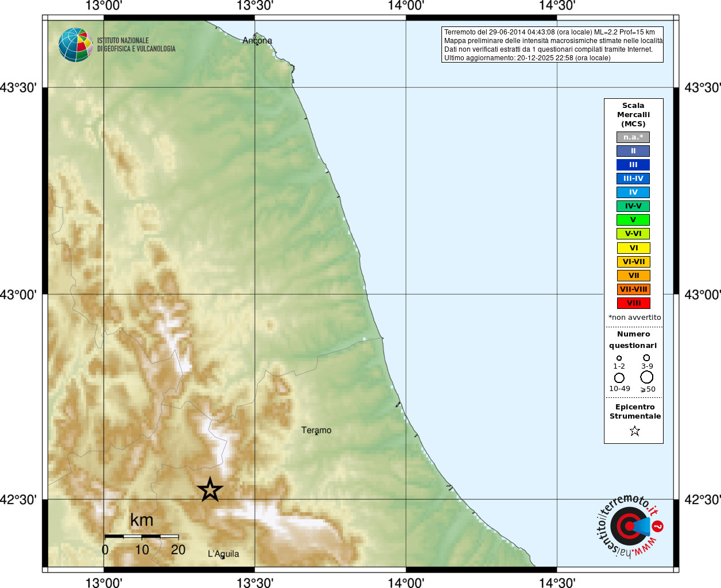Click the top 14°00' longitude label
Screen dimensions: 721x588
[406, 6]
